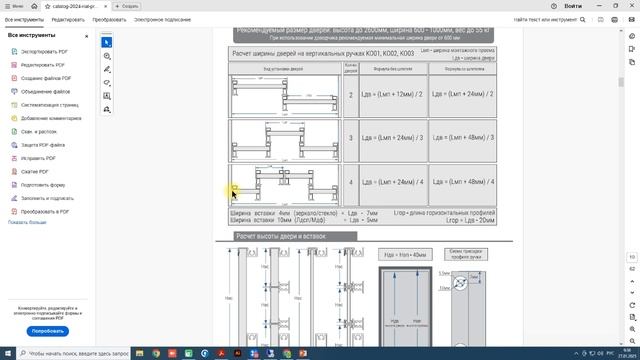Open Заполнить и подписать tool
The height and width of the screenshot is (360, 640).
pos(47,198)
